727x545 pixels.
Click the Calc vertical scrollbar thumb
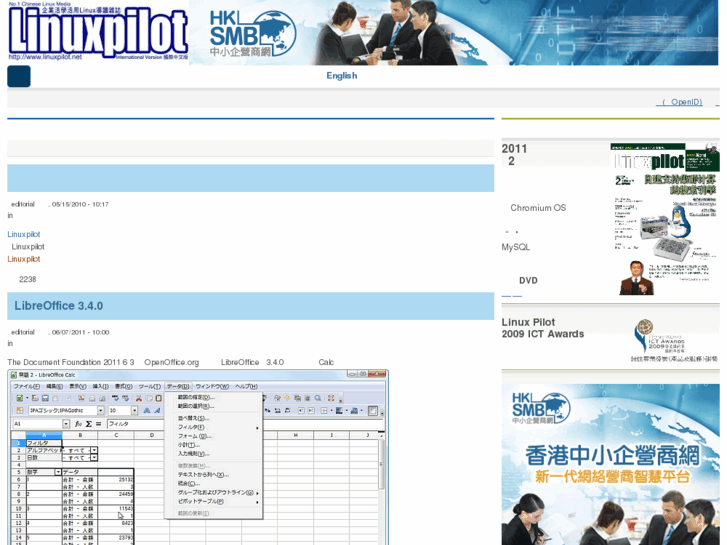[x=381, y=464]
